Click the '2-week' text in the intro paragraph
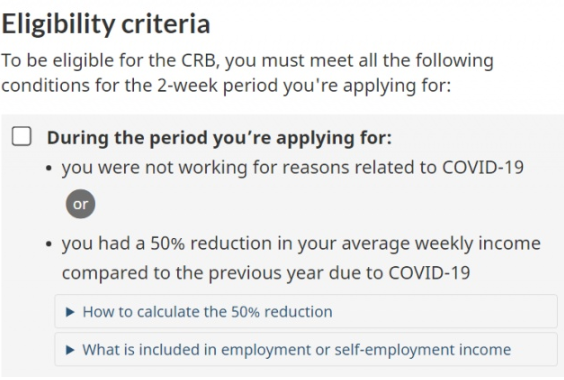This screenshot has width=564, height=380. (x=187, y=86)
